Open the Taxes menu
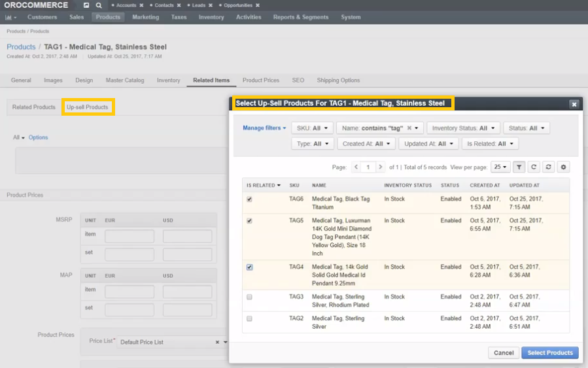The image size is (588, 368). [x=179, y=17]
